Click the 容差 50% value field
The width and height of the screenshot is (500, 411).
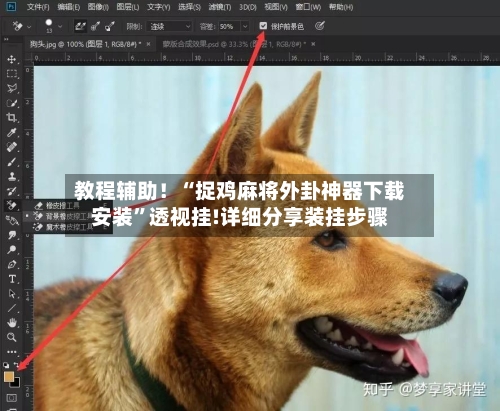[229, 26]
